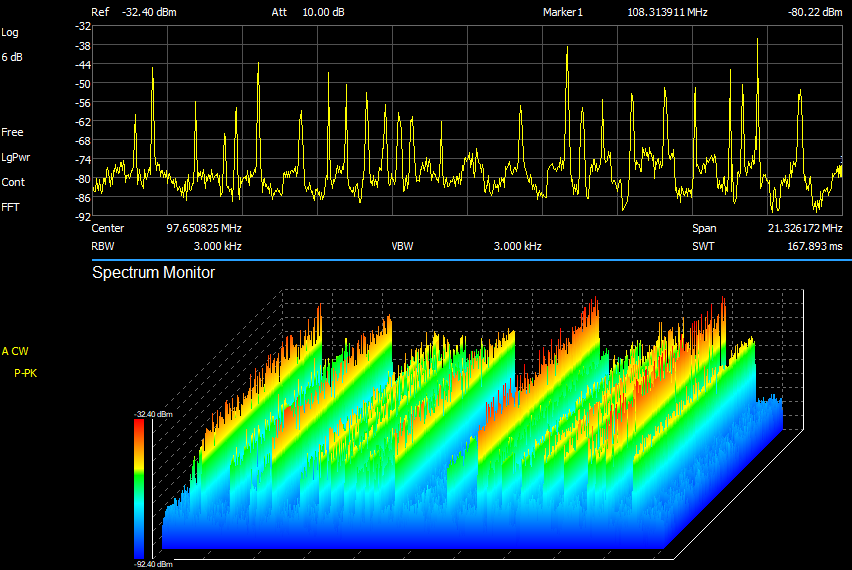Click the SWT 167.893 ms value
The height and width of the screenshot is (570, 852).
pos(815,246)
